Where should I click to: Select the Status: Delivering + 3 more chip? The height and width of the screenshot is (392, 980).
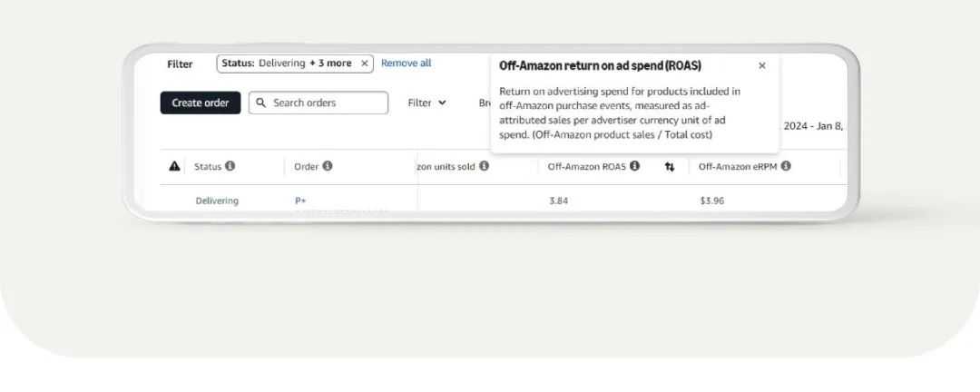click(287, 64)
